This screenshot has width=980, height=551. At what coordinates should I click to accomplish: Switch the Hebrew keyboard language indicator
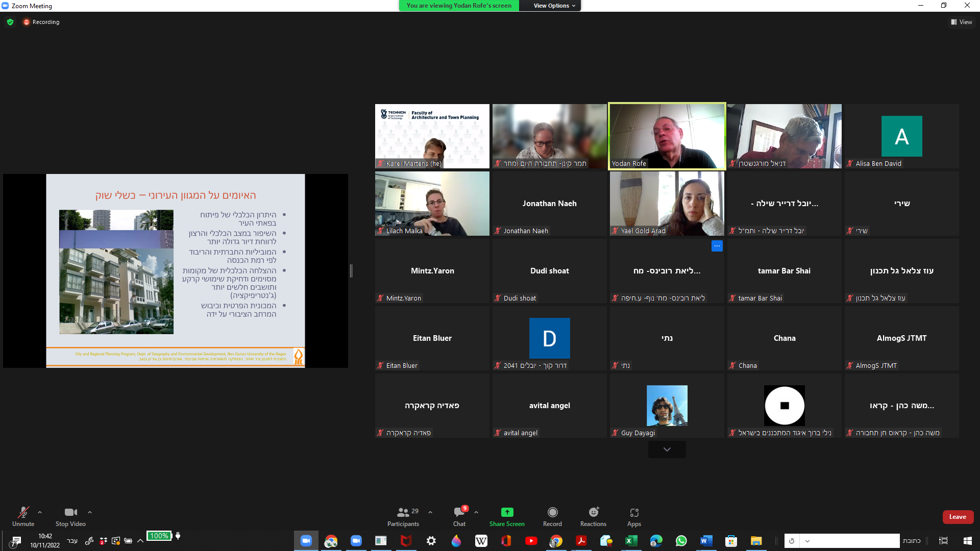[x=72, y=541]
